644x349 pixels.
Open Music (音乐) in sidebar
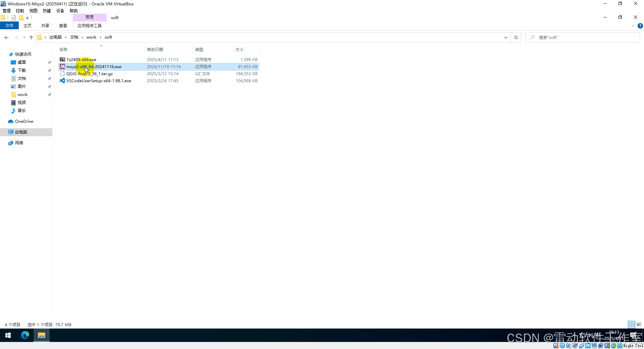pyautogui.click(x=22, y=111)
